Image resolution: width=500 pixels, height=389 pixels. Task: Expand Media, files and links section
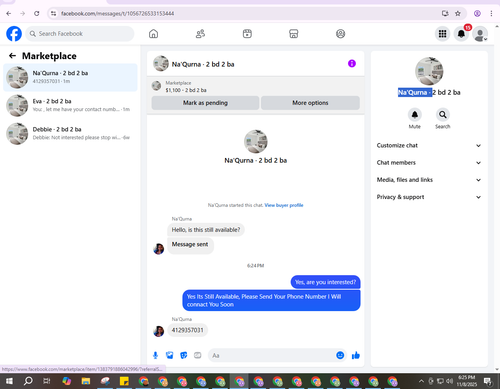pyautogui.click(x=429, y=180)
